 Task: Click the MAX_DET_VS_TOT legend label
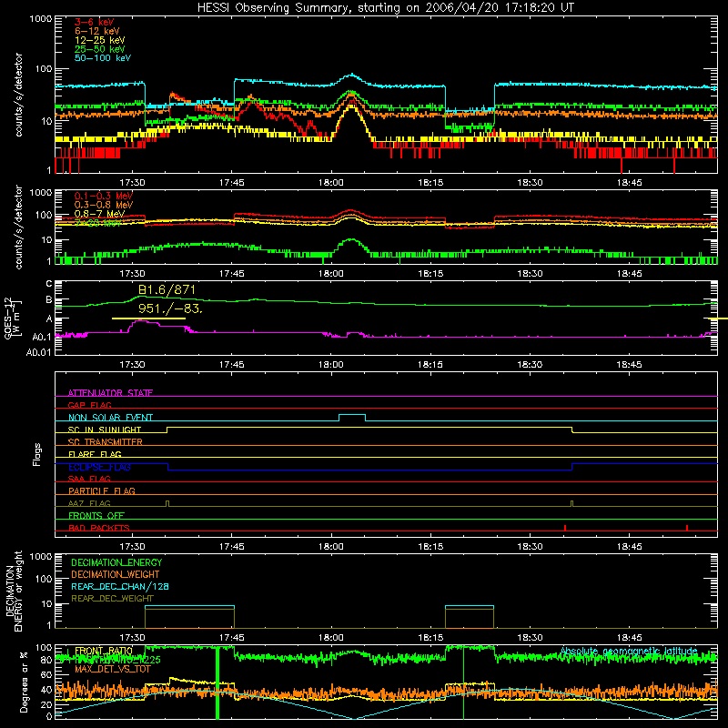point(113,670)
